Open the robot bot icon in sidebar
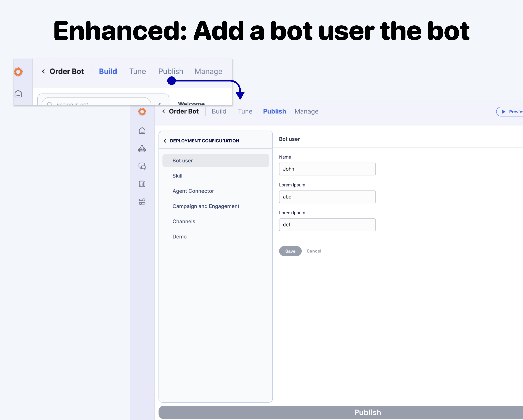 click(x=142, y=149)
